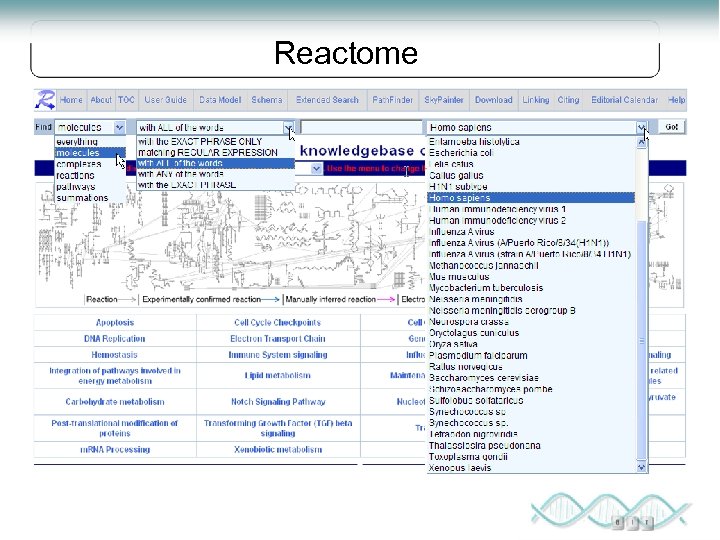The image size is (720, 540).
Task: Open the DNA Replication pathway link
Action: [x=115, y=338]
